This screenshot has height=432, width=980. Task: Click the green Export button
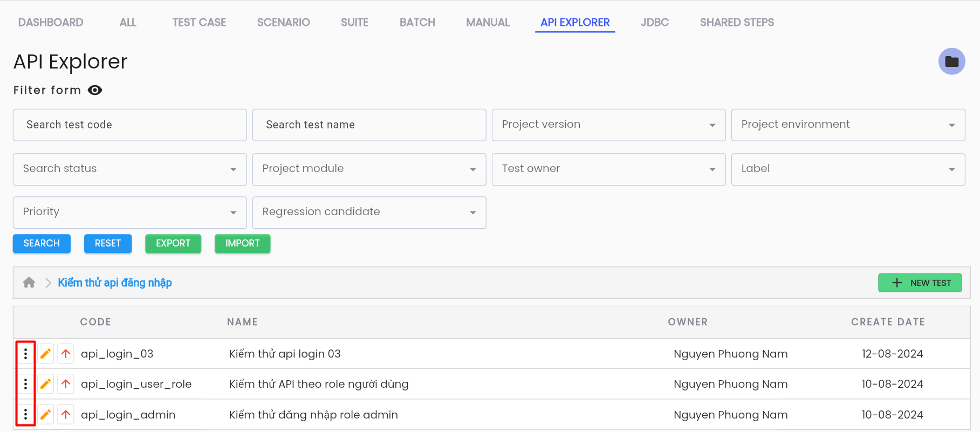(x=173, y=243)
